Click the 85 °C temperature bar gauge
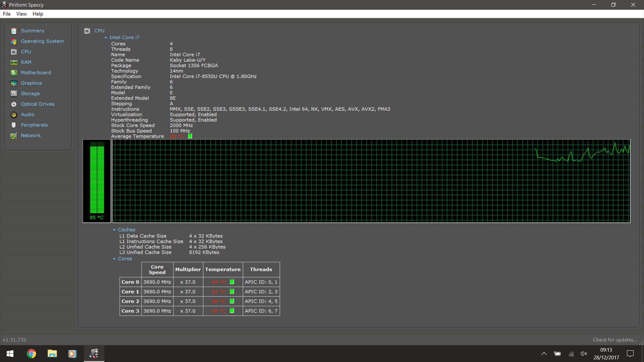This screenshot has height=362, width=644. point(97,181)
